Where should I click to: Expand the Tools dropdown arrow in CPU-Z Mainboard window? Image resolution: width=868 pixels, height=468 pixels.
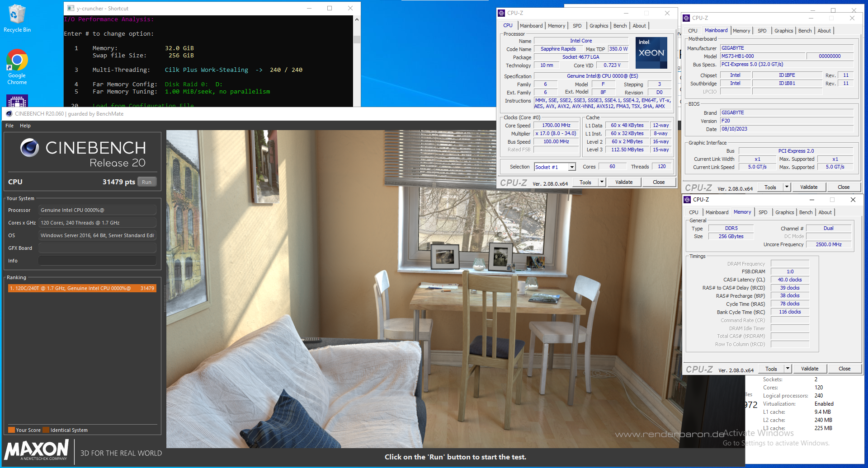pos(787,187)
